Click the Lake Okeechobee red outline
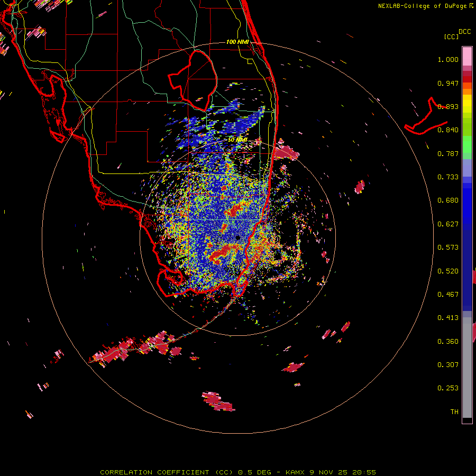 coord(193,80)
